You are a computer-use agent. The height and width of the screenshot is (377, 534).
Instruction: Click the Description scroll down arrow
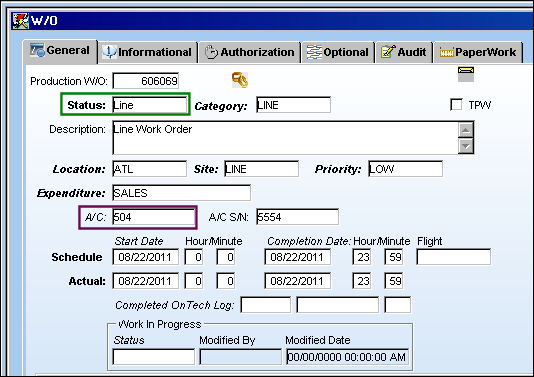pos(466,146)
